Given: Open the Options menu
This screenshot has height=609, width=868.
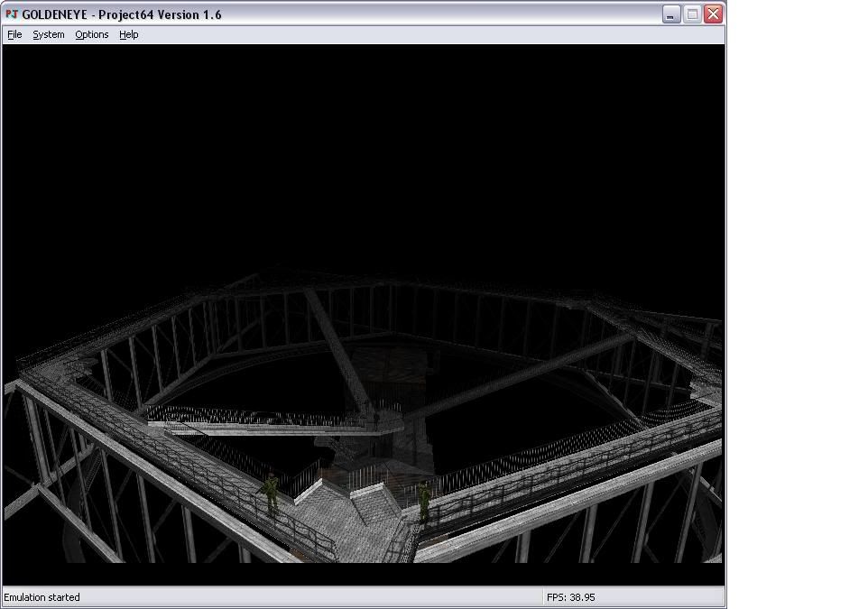Looking at the screenshot, I should 92,34.
